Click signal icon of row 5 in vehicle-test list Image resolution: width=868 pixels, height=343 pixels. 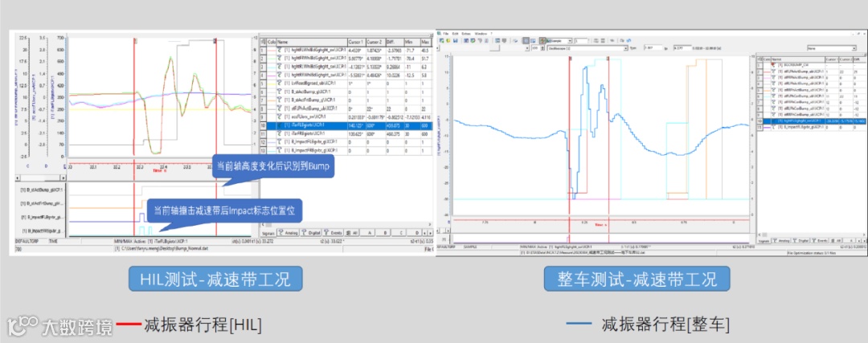773,90
